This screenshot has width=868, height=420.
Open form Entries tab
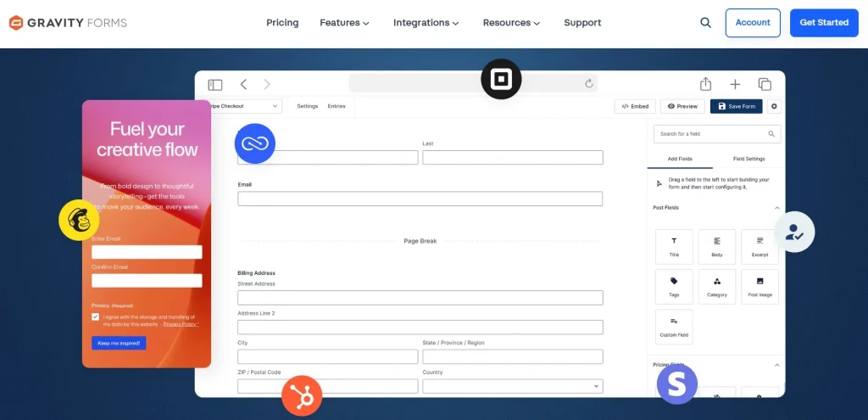[336, 106]
